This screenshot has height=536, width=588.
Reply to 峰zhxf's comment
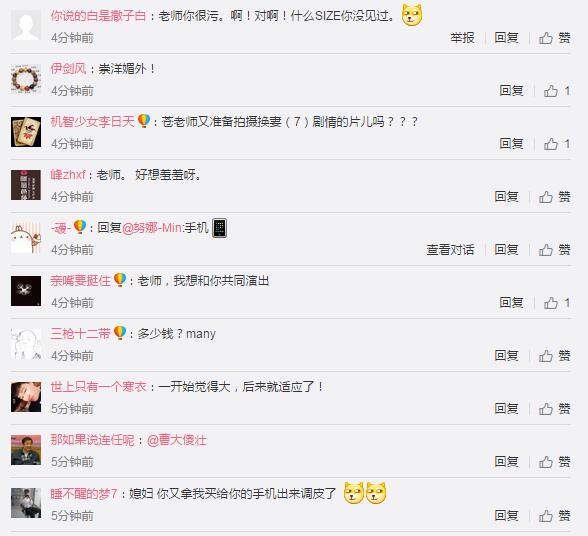pyautogui.click(x=506, y=197)
